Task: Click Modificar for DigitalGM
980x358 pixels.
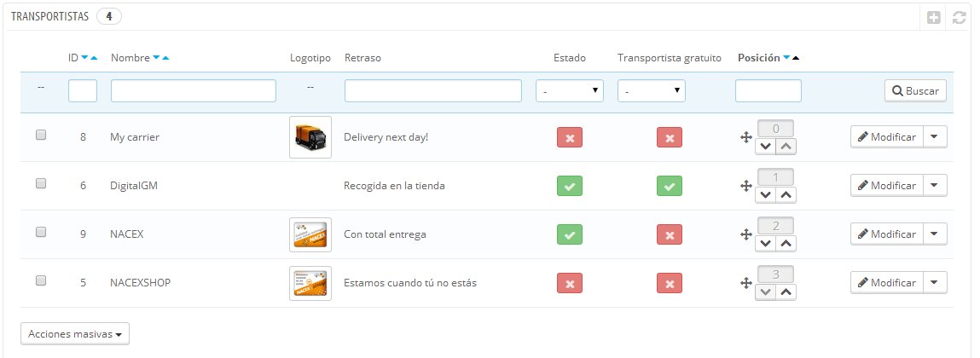Action: pyautogui.click(x=886, y=186)
